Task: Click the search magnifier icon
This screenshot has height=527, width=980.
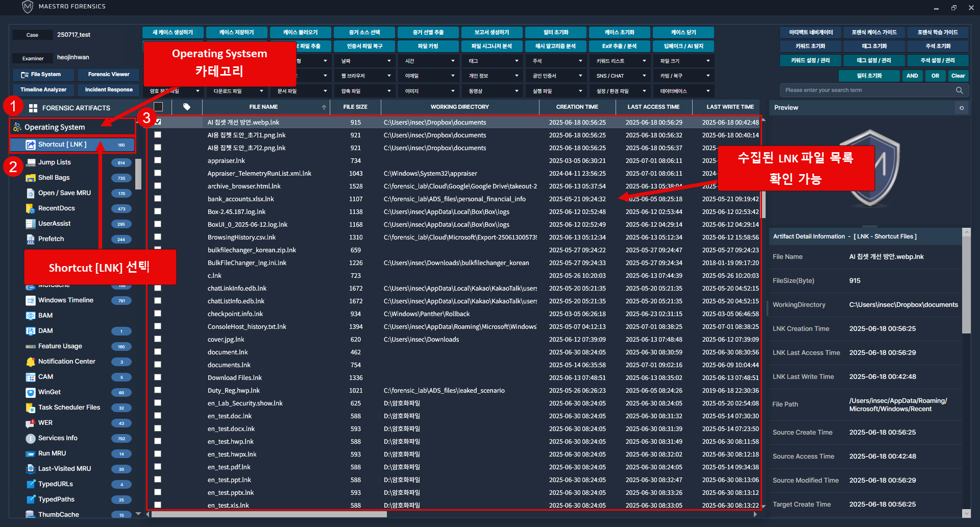Action: (x=959, y=90)
